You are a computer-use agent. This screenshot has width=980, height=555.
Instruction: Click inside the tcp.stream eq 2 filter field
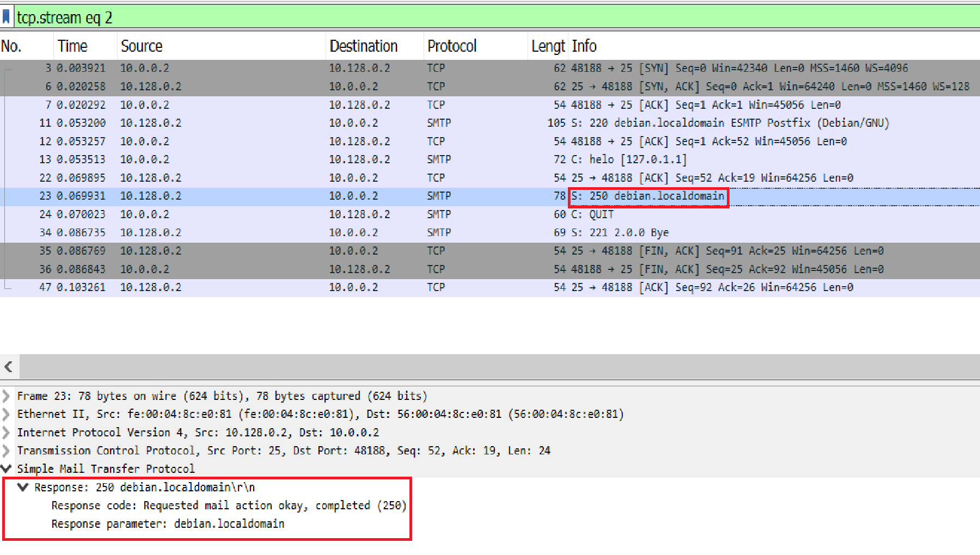(x=218, y=16)
